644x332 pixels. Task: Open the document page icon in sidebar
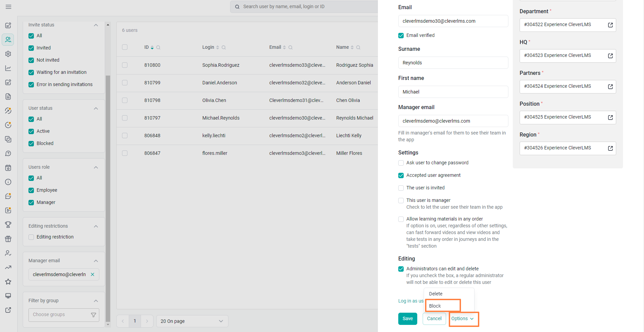pyautogui.click(x=8, y=97)
